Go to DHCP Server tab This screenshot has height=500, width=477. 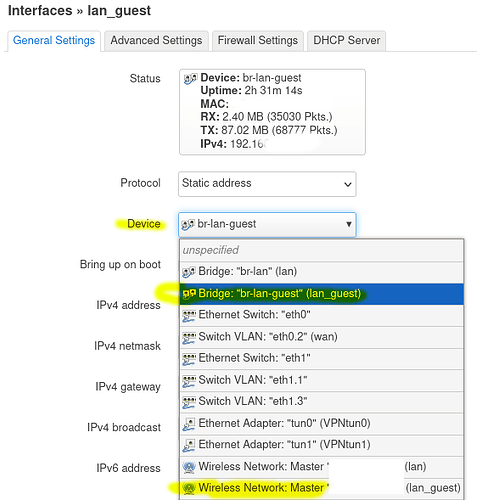pos(347,41)
